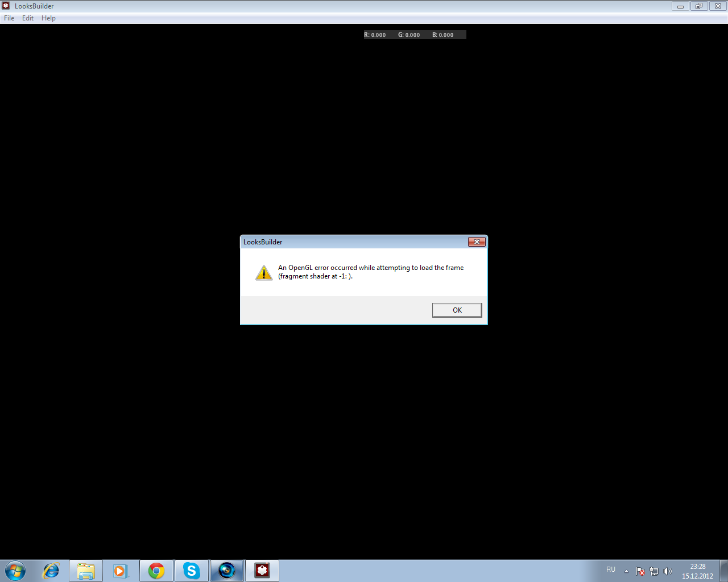Open Action Center flag icon
The width and height of the screenshot is (728, 582).
tap(640, 571)
